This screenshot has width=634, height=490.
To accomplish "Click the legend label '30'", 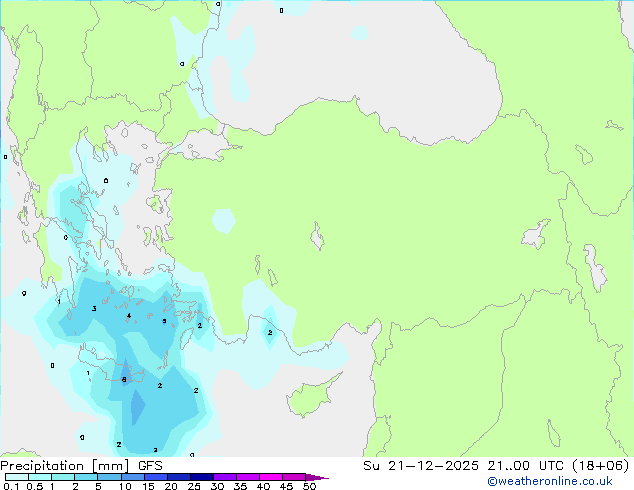I will [x=217, y=486].
